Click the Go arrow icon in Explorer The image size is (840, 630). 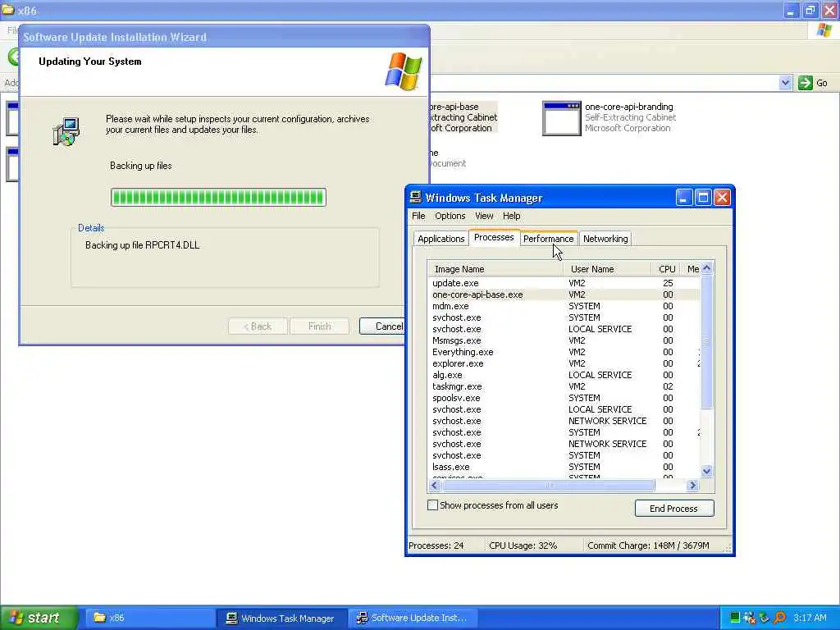806,83
